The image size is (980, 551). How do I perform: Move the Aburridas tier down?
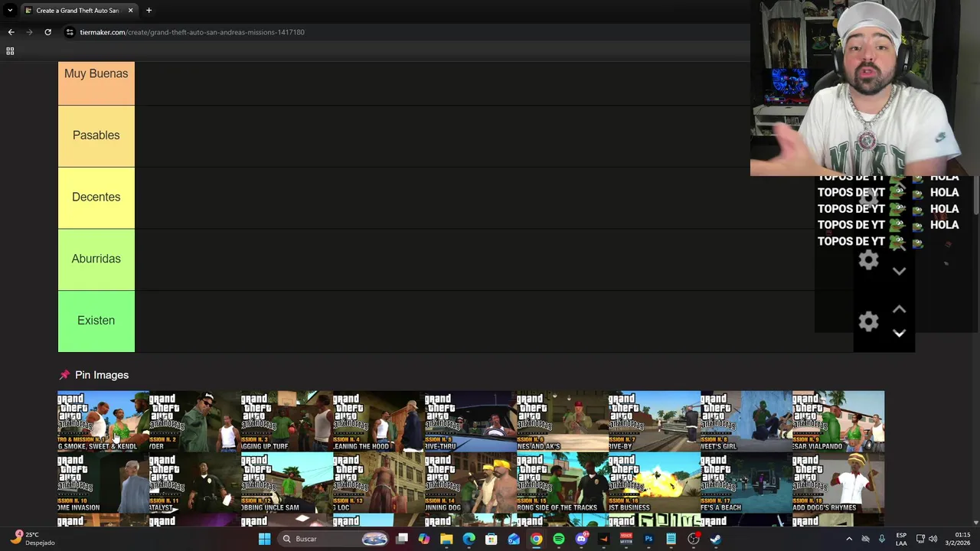[899, 271]
